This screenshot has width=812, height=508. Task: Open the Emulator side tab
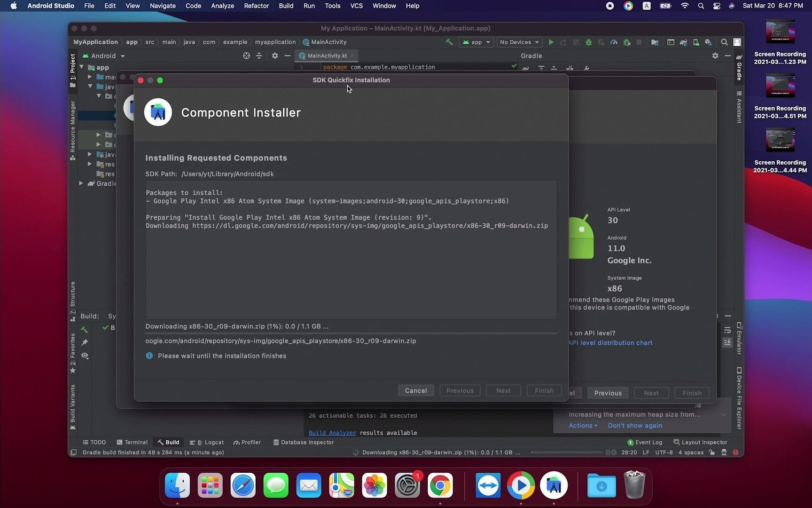click(739, 339)
